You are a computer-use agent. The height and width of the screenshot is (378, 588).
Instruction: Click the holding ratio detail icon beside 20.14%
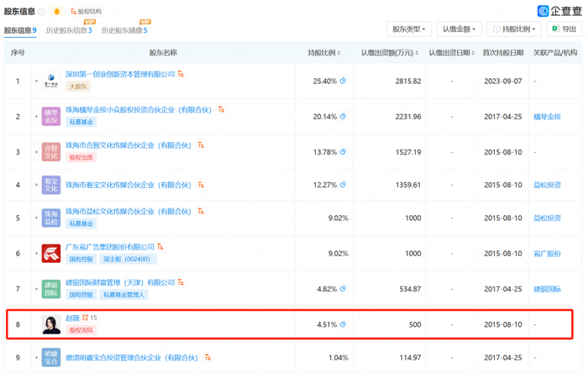[343, 116]
